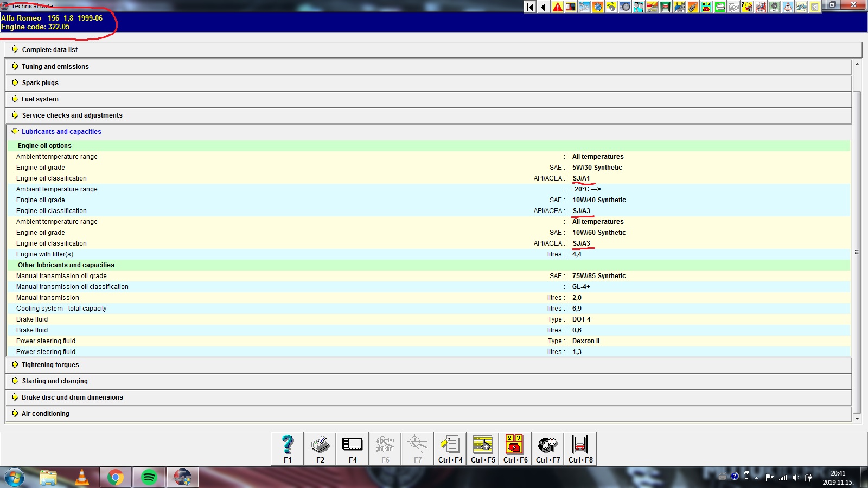
Task: Click the '10W/60 Synthetic' oil grade value
Action: point(599,233)
